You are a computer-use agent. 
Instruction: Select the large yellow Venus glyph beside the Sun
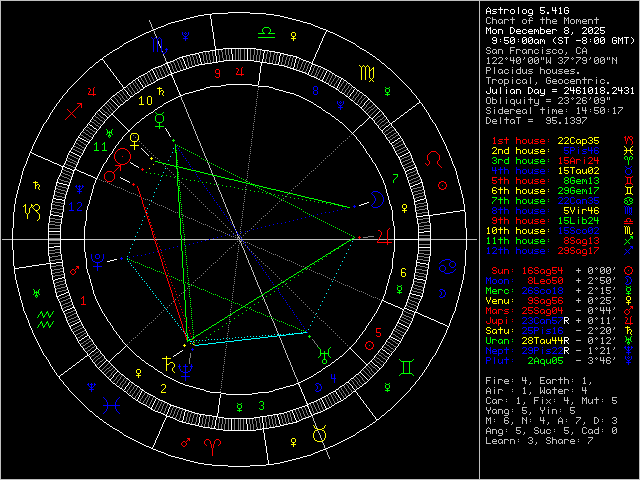(x=135, y=141)
